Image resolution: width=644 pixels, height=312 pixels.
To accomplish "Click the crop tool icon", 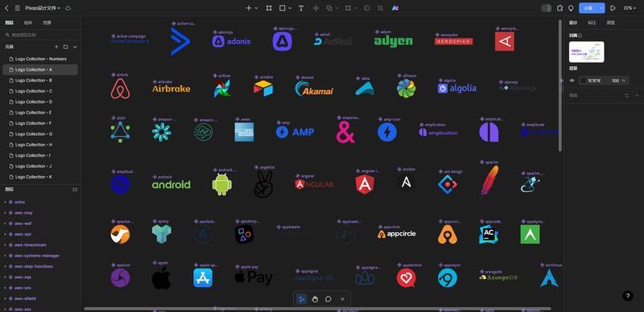I will (380, 8).
